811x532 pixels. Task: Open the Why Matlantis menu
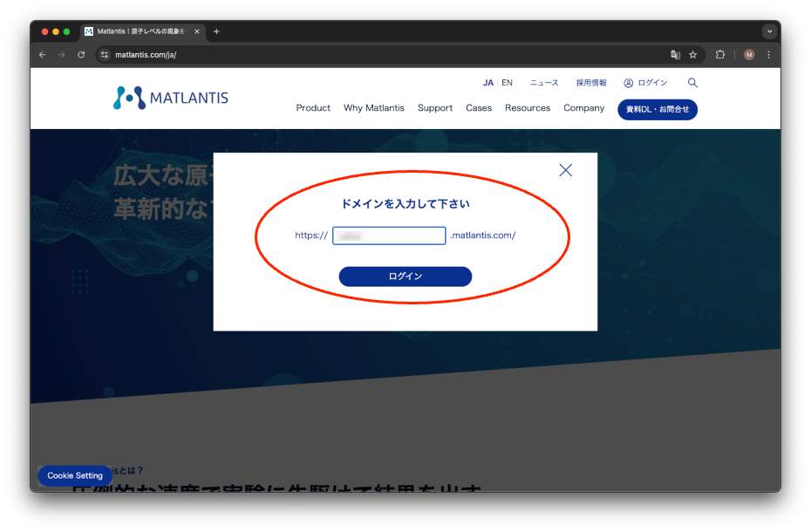click(x=374, y=108)
